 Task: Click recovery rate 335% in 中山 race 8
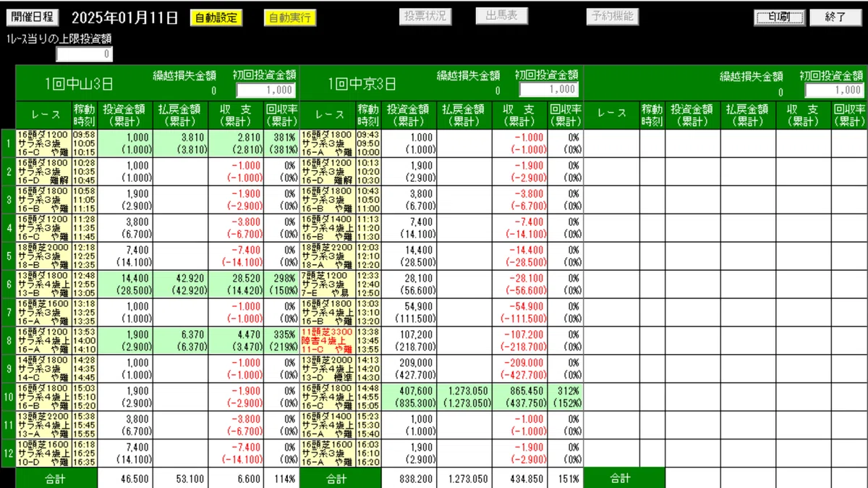281,340
